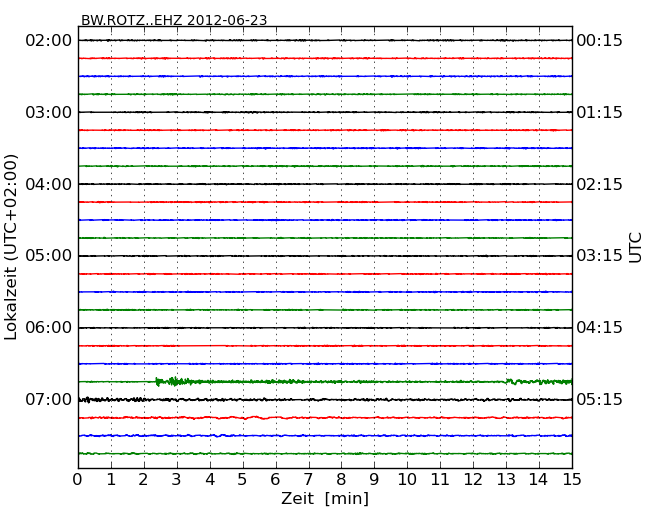
Task: Click the Zeit [min] x-axis label
Action: point(324,498)
